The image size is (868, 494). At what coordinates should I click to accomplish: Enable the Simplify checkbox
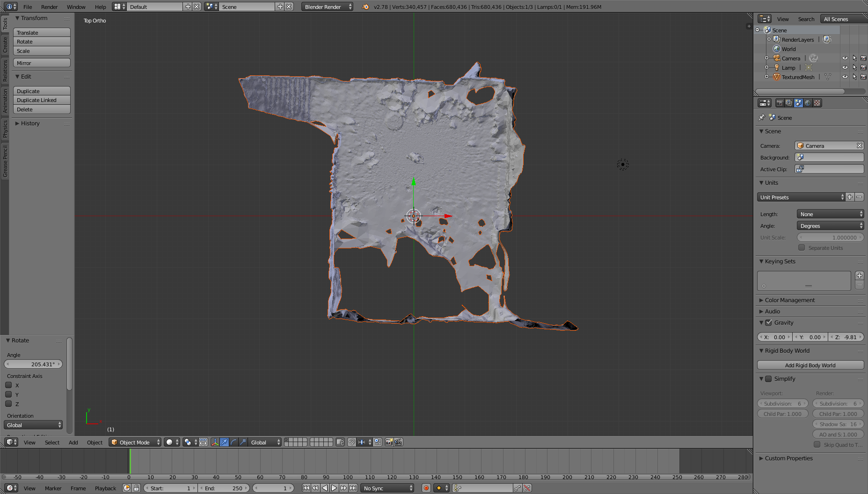[768, 378]
